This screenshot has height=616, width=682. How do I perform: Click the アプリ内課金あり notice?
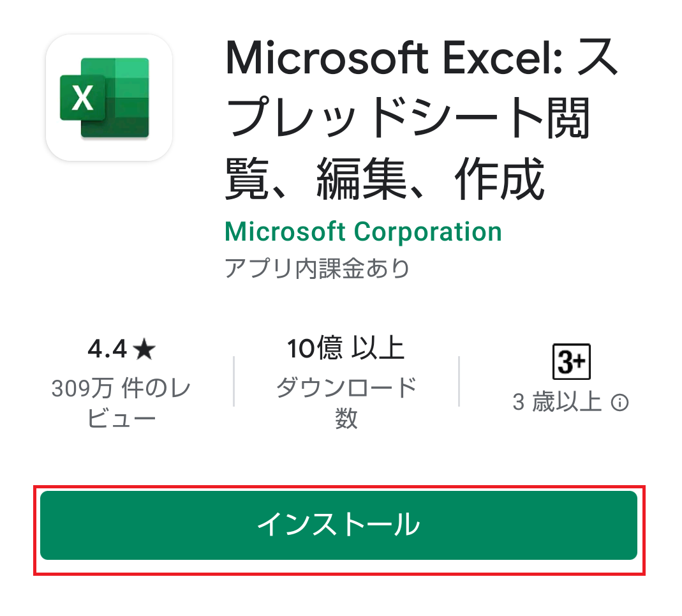point(318,267)
